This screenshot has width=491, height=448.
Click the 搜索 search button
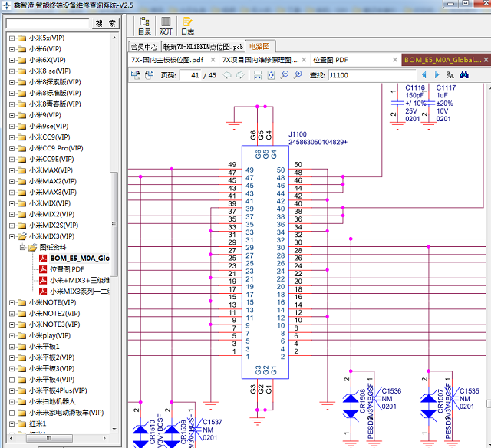pyautogui.click(x=106, y=24)
